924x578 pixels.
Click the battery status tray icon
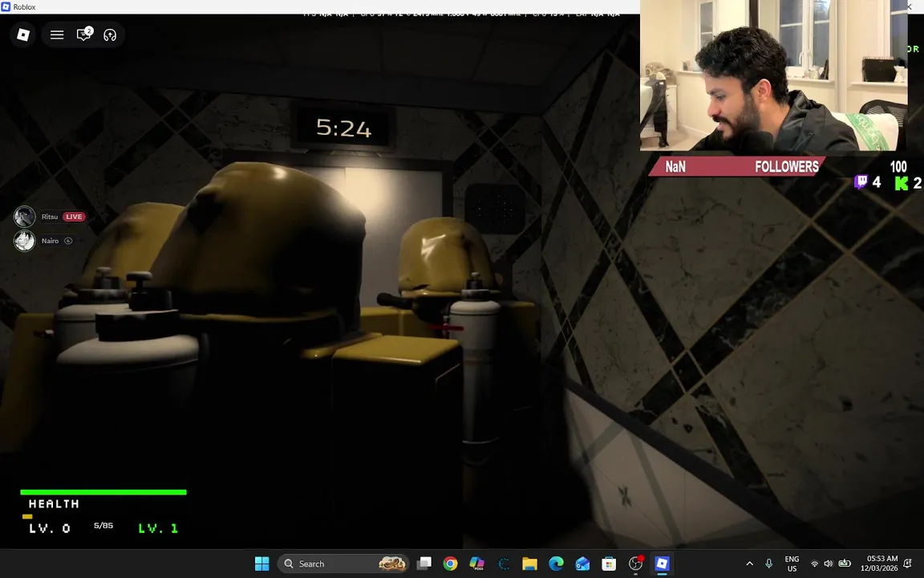tap(845, 564)
